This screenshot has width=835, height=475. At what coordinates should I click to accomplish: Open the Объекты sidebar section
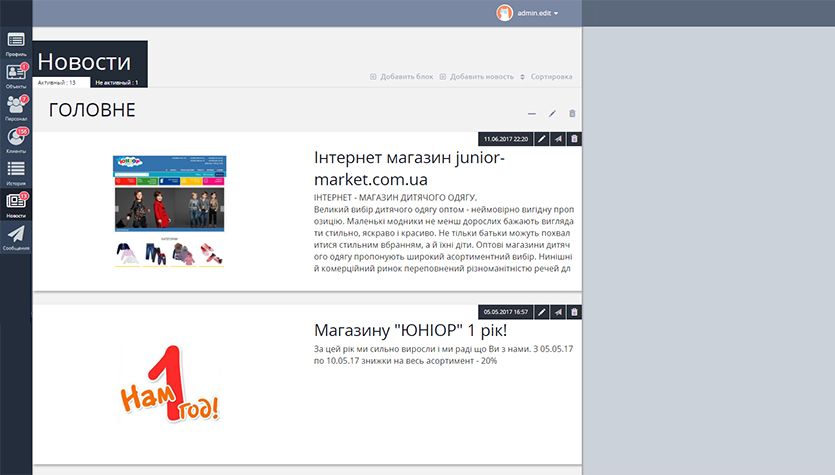16,76
